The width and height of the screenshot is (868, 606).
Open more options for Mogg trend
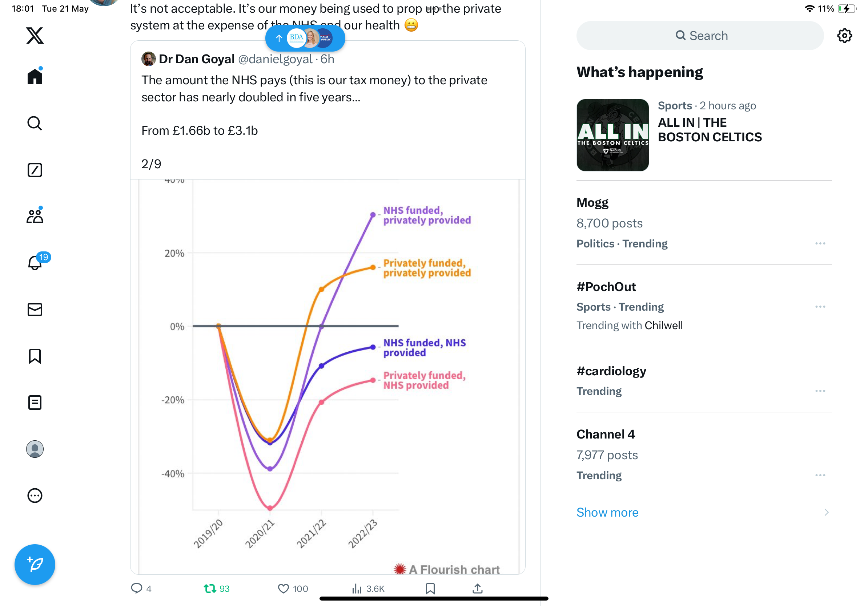tap(820, 243)
